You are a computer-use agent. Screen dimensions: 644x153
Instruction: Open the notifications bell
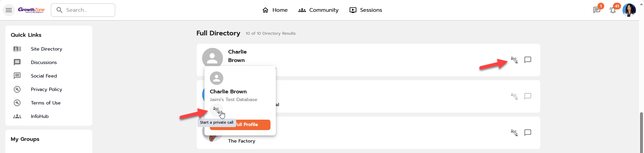click(x=613, y=10)
